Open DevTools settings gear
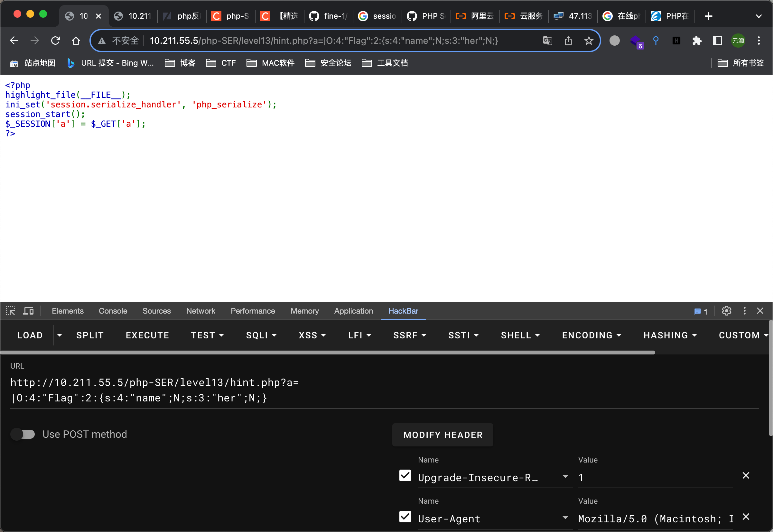 [x=727, y=311]
